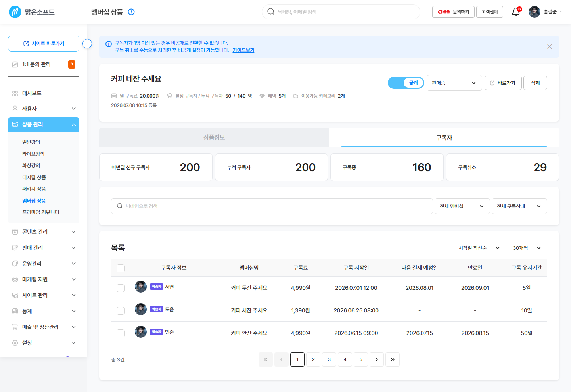571x392 pixels.
Task: Collapse the 상품 관리 menu chevron
Action: point(74,124)
